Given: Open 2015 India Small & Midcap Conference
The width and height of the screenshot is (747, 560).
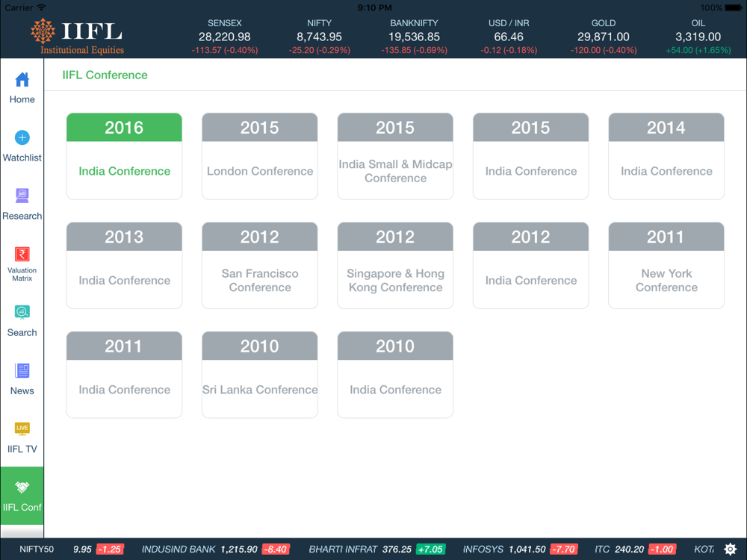Looking at the screenshot, I should (395, 156).
